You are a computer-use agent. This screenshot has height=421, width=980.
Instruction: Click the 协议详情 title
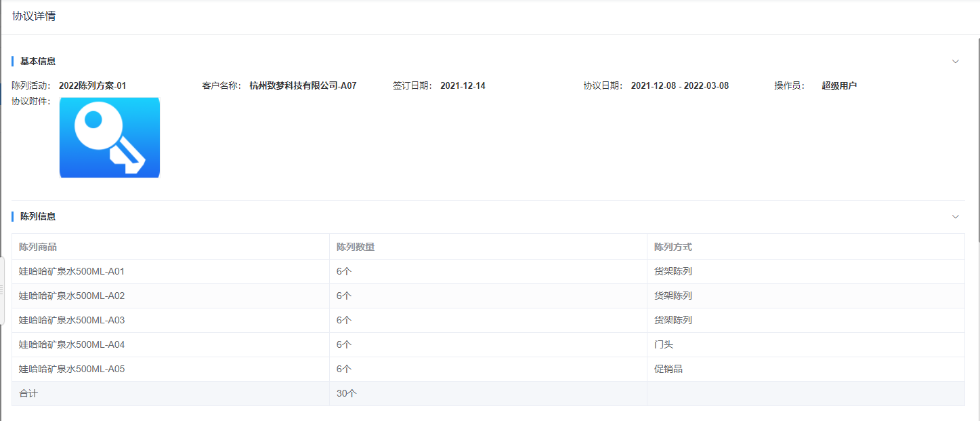(34, 16)
